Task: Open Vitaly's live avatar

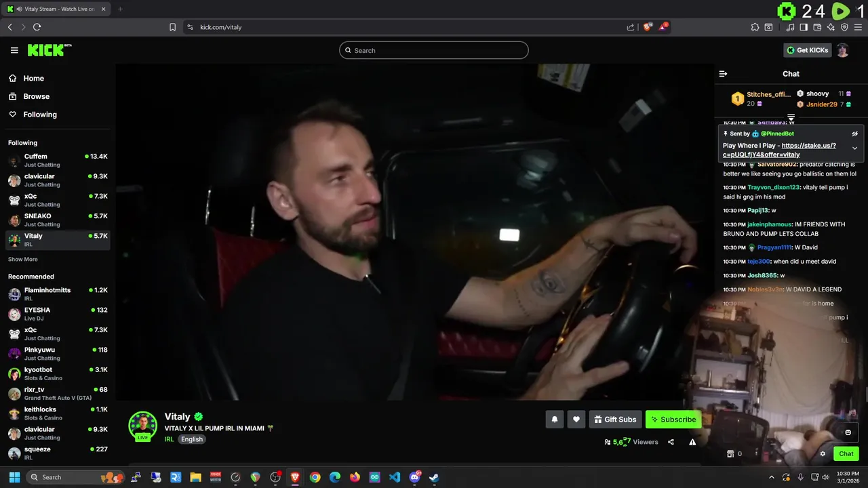Action: [143, 426]
